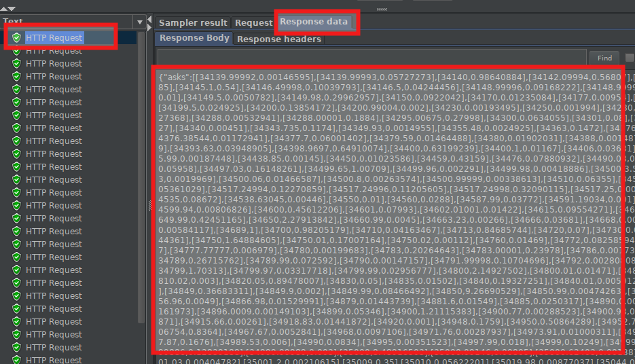Click the left-pointing collapse arrow beside the Sampler result tab
635x364 pixels.
tap(149, 20)
